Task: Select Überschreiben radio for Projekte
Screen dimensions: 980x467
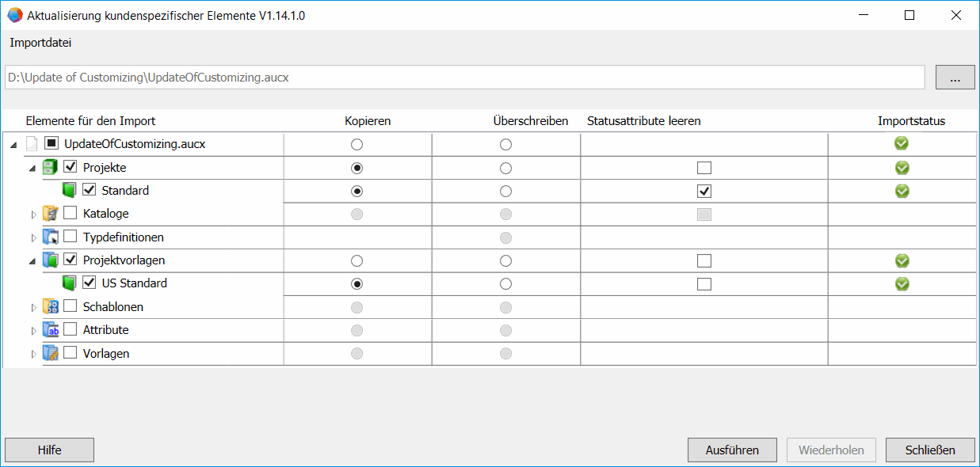Action: click(x=505, y=168)
